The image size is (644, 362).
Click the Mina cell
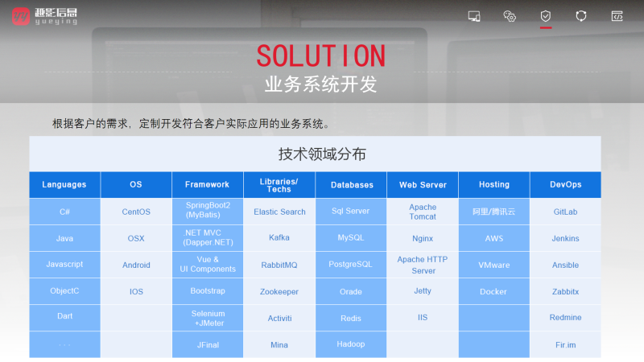click(279, 345)
